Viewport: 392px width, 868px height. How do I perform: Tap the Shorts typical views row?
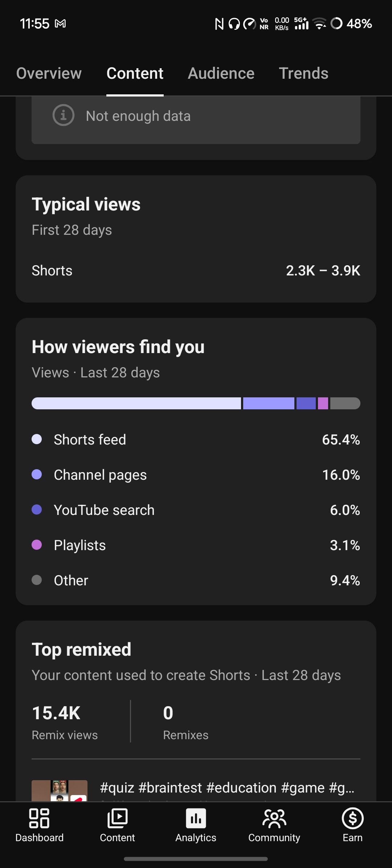pyautogui.click(x=196, y=270)
